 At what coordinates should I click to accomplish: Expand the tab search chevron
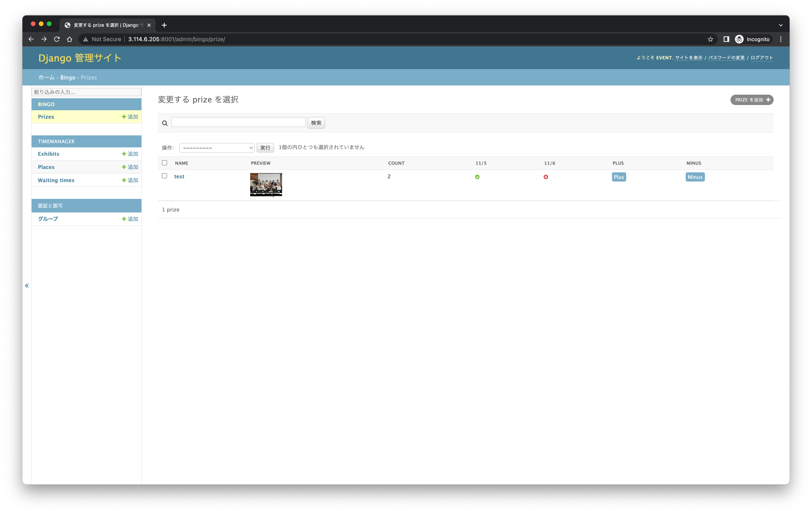point(780,25)
